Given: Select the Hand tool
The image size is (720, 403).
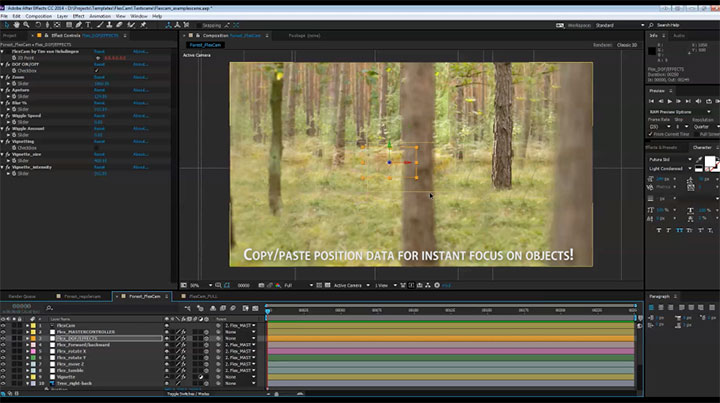Looking at the screenshot, I should click(x=17, y=25).
